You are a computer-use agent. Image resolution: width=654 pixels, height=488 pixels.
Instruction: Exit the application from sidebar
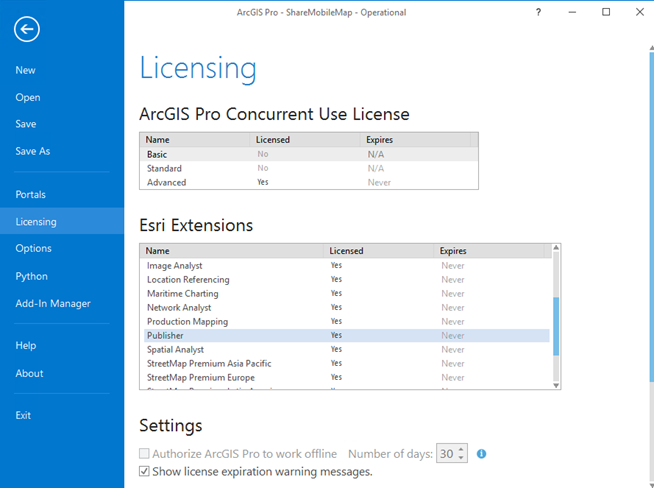click(x=23, y=415)
